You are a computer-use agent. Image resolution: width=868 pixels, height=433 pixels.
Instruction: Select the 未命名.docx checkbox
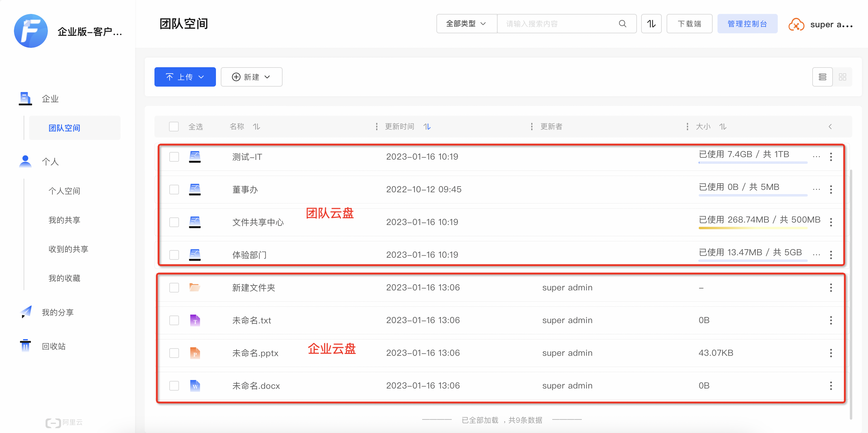174,385
